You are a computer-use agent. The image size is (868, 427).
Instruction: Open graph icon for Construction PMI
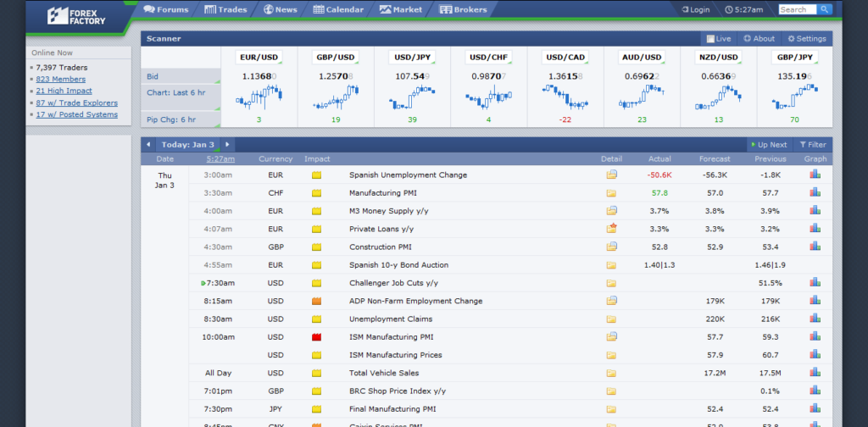point(815,247)
